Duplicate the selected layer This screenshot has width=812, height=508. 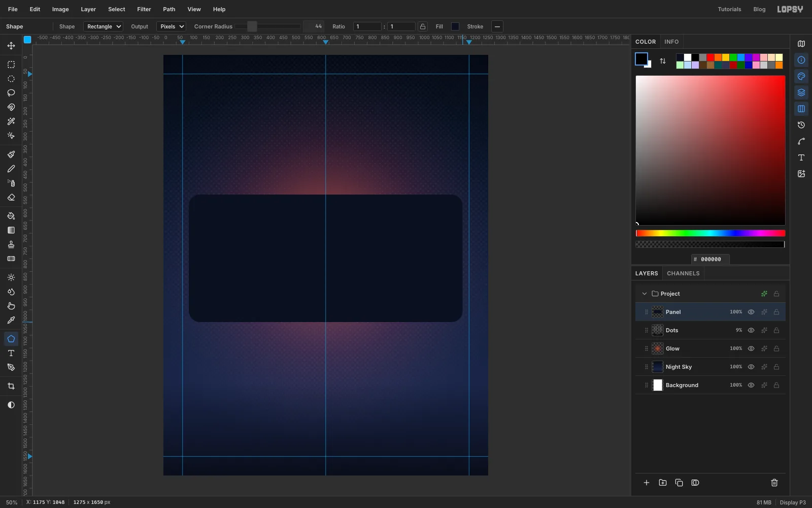(x=679, y=483)
